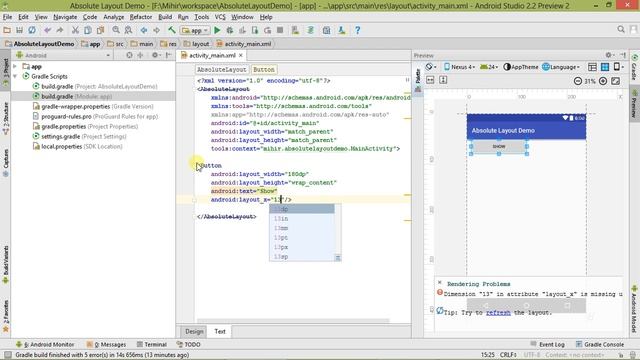Click the Redo arrow icon

pos(60,30)
